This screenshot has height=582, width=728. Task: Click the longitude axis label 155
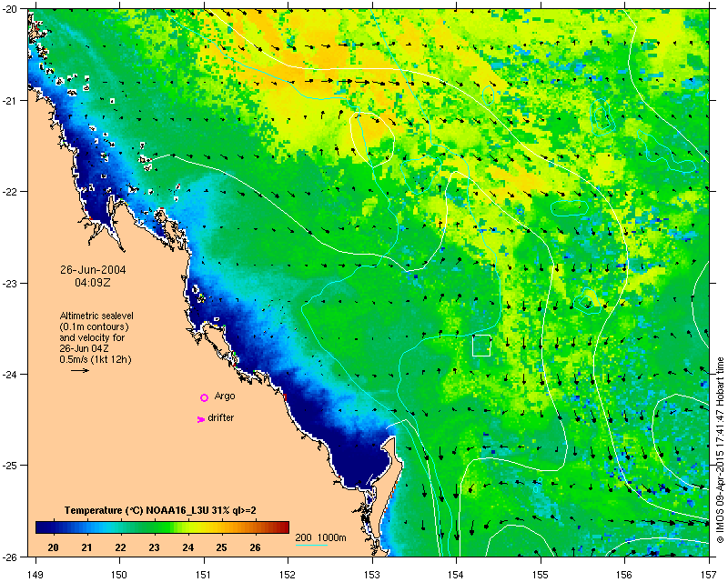click(x=541, y=575)
